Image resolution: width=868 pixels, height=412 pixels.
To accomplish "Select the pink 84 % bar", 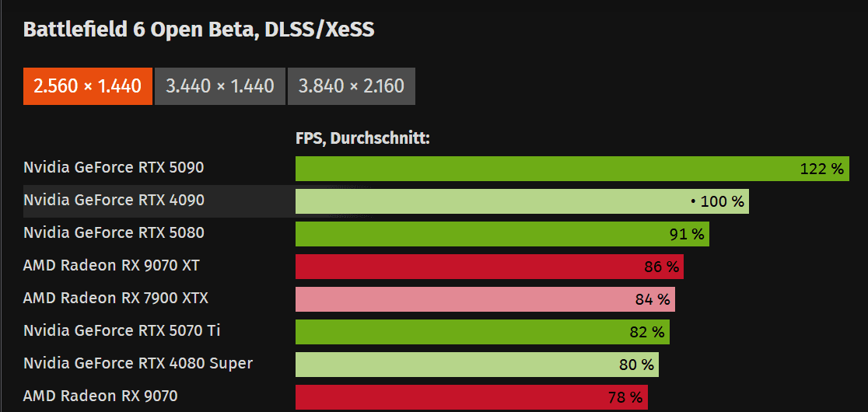I will [x=485, y=299].
